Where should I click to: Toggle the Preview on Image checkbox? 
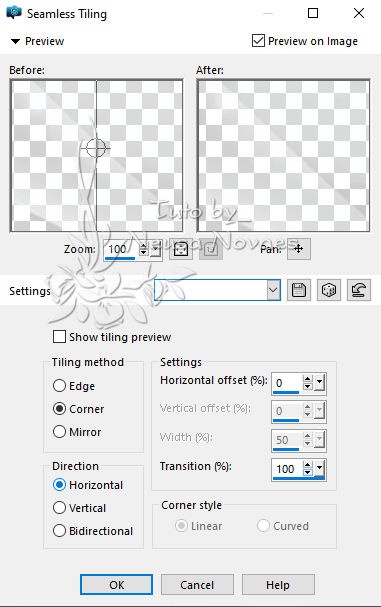[258, 41]
